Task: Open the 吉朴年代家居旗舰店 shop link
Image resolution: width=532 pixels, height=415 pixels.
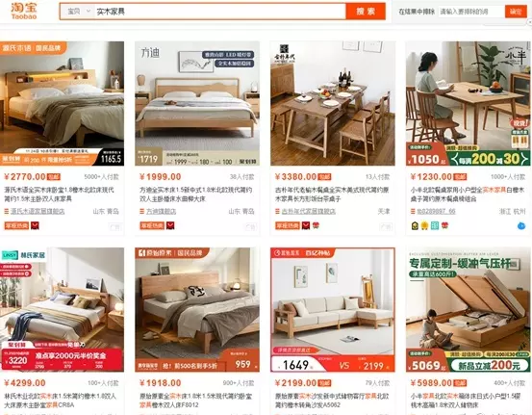Action: [309, 211]
